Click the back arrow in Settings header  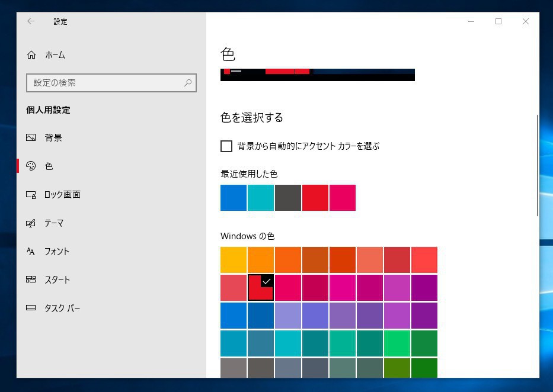31,21
